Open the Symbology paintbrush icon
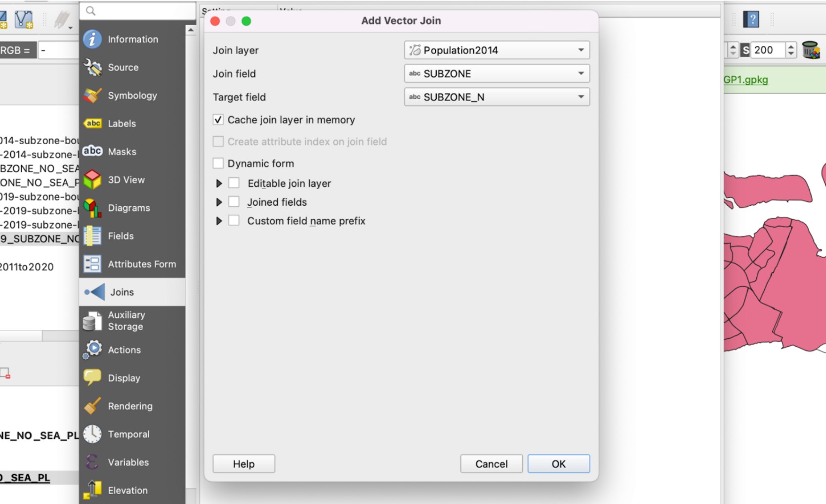 point(92,95)
